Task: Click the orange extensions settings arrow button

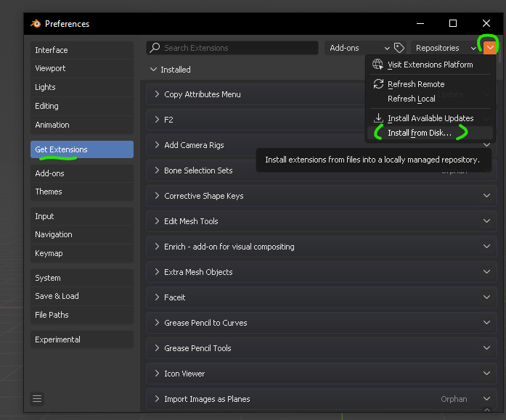Action: coord(490,48)
